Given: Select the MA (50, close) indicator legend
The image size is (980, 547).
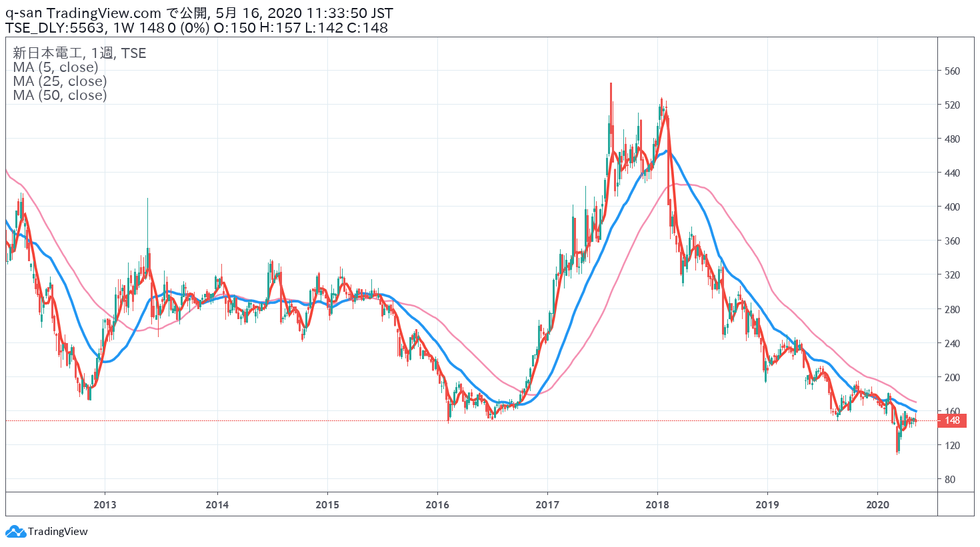Looking at the screenshot, I should (59, 95).
